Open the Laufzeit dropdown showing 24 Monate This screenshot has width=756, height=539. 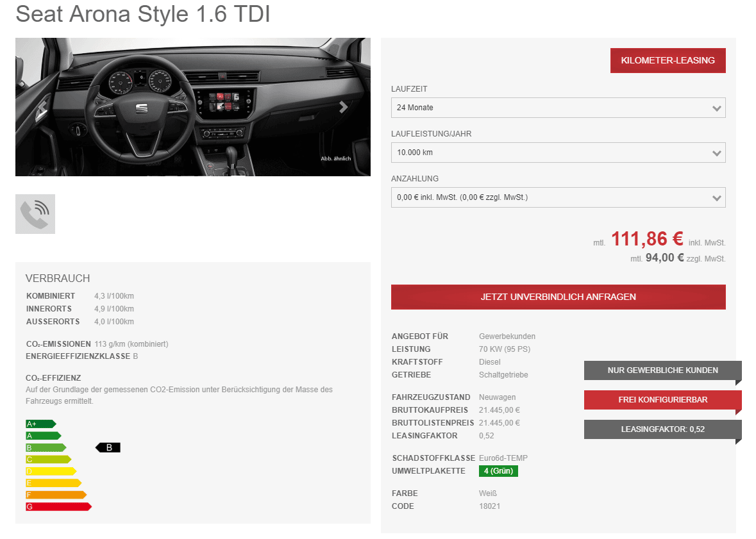pos(558,108)
